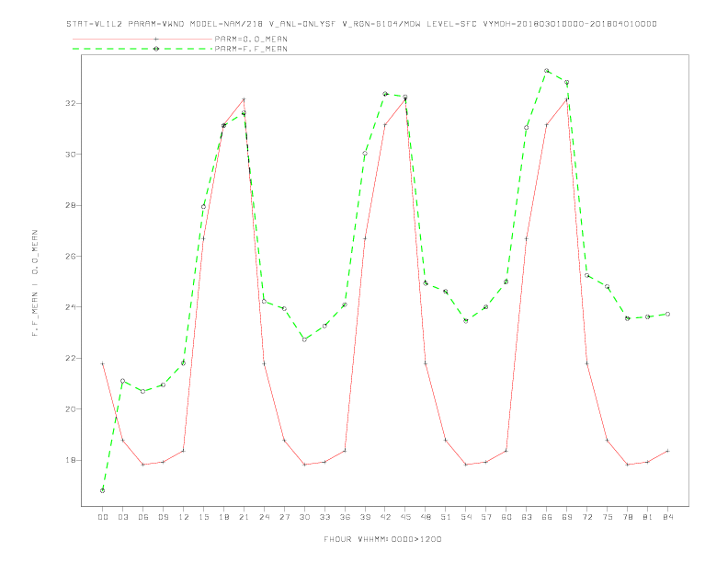The image size is (728, 563).
Task: Click x-axis forecast hour label 15
Action: click(x=203, y=517)
